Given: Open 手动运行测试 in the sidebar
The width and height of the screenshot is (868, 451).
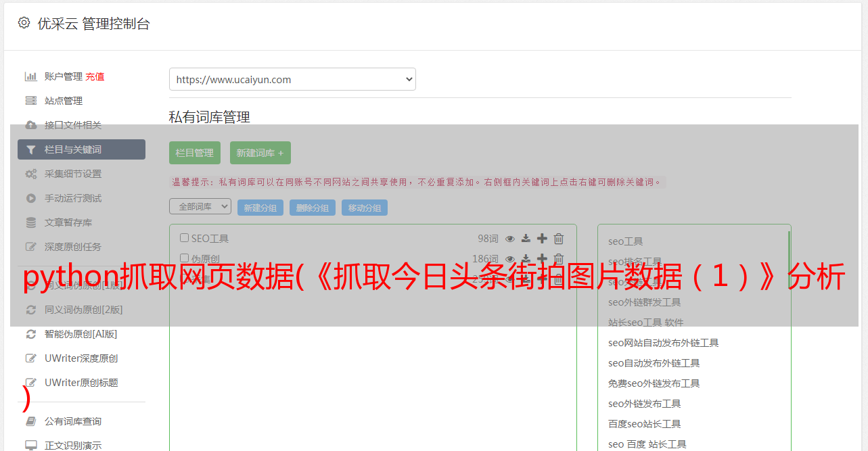Looking at the screenshot, I should [73, 198].
